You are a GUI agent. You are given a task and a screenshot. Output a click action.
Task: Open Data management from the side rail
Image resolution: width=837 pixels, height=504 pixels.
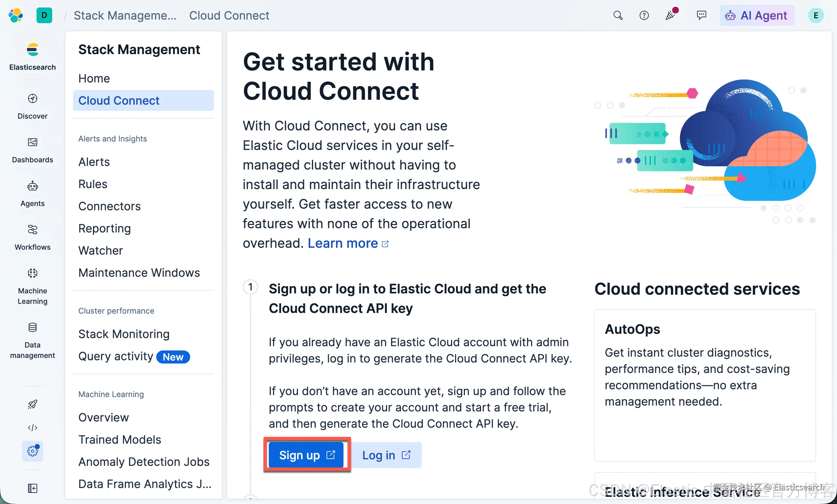pyautogui.click(x=33, y=341)
